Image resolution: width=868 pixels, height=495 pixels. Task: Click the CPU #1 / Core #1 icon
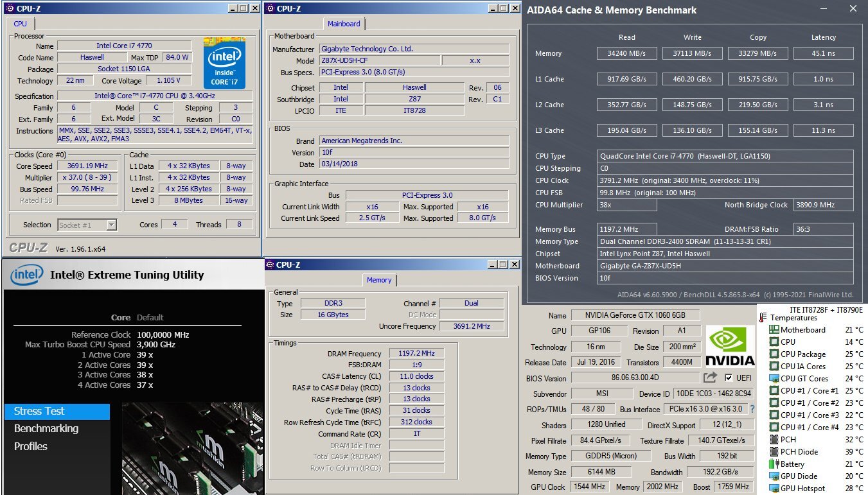(774, 391)
